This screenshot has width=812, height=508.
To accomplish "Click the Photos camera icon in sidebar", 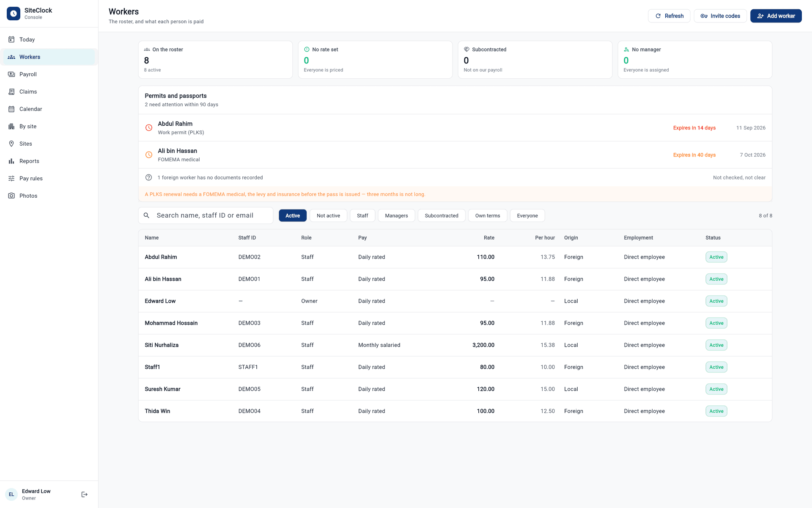I will [11, 196].
